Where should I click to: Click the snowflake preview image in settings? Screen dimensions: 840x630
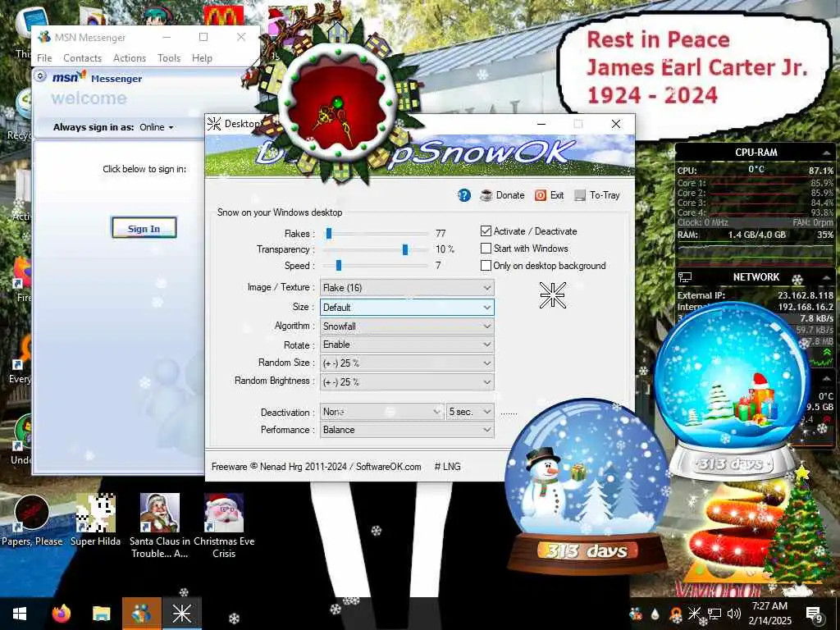[552, 295]
